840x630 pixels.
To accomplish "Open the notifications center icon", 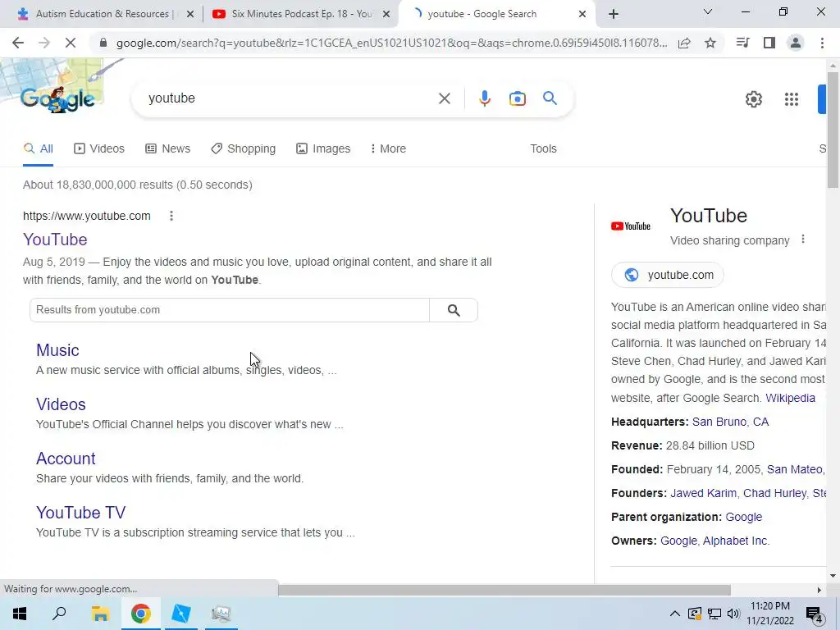I will [x=815, y=614].
